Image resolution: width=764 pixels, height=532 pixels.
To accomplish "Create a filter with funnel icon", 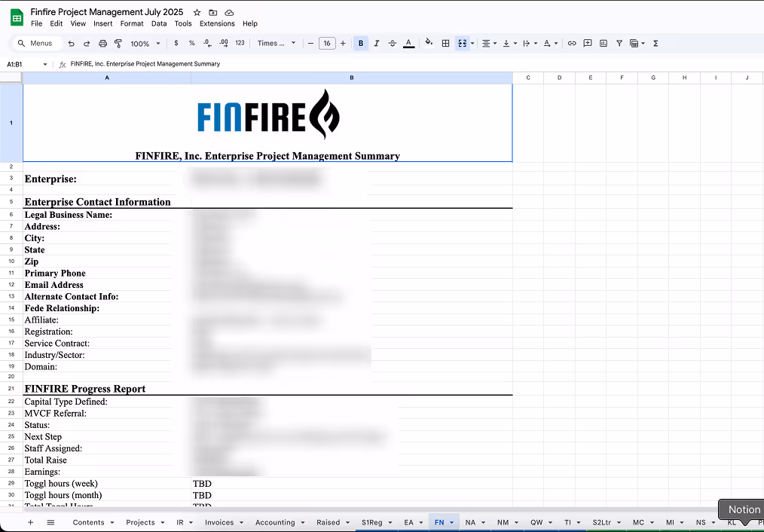I will 619,44.
